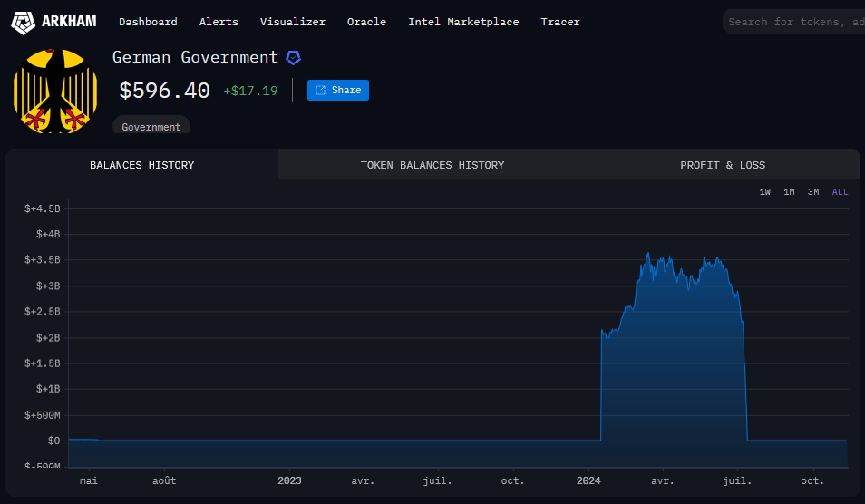Select the Balances History tab
Viewport: 865px width, 504px height.
coord(141,165)
